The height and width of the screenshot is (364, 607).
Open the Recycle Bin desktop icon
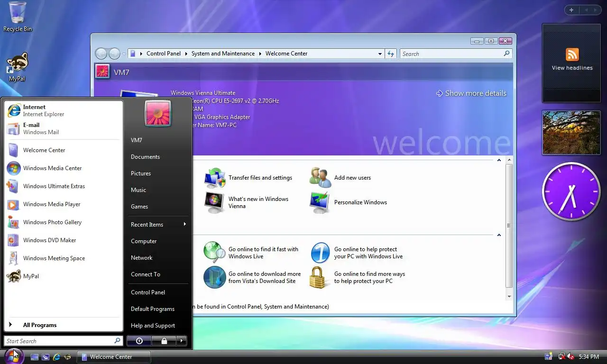coord(18,17)
